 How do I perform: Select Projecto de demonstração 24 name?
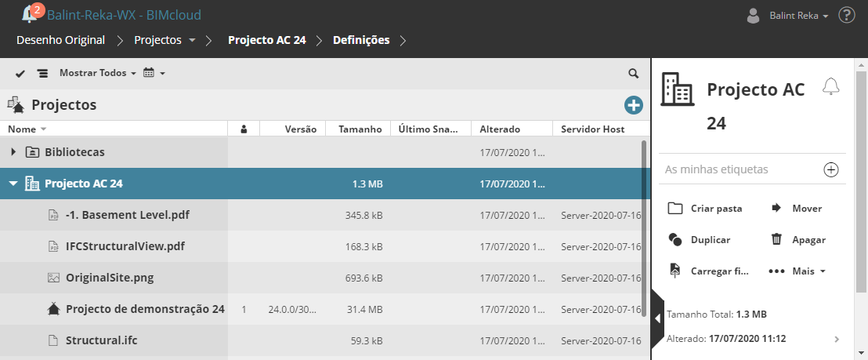pyautogui.click(x=145, y=309)
